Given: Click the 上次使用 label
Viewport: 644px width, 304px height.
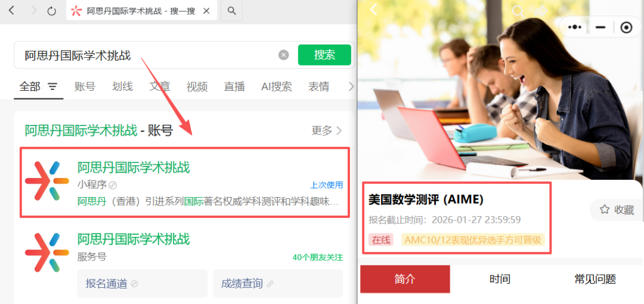Looking at the screenshot, I should click(x=327, y=185).
